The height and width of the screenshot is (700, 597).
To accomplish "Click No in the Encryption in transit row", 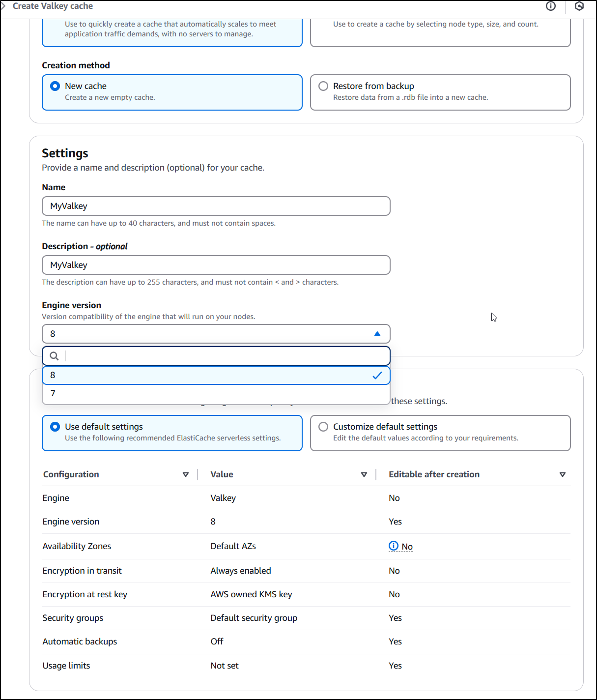I will (x=395, y=571).
